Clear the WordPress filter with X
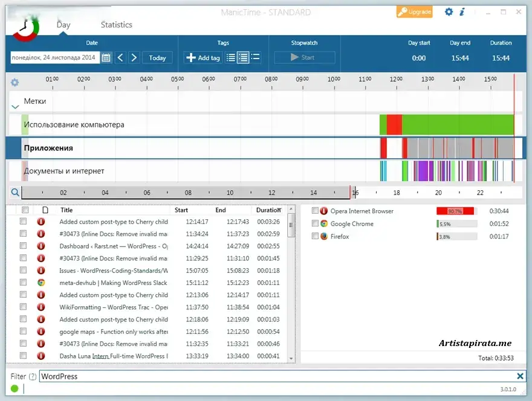 coord(521,376)
